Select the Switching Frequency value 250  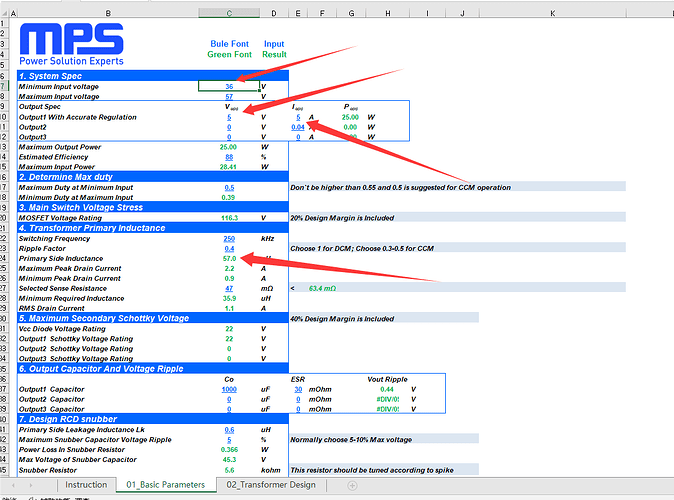[x=229, y=238]
